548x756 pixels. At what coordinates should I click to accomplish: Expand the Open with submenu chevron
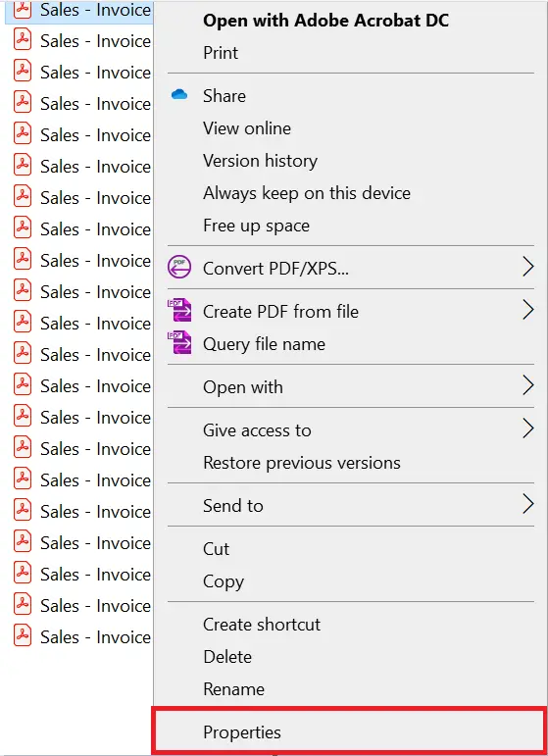[528, 386]
